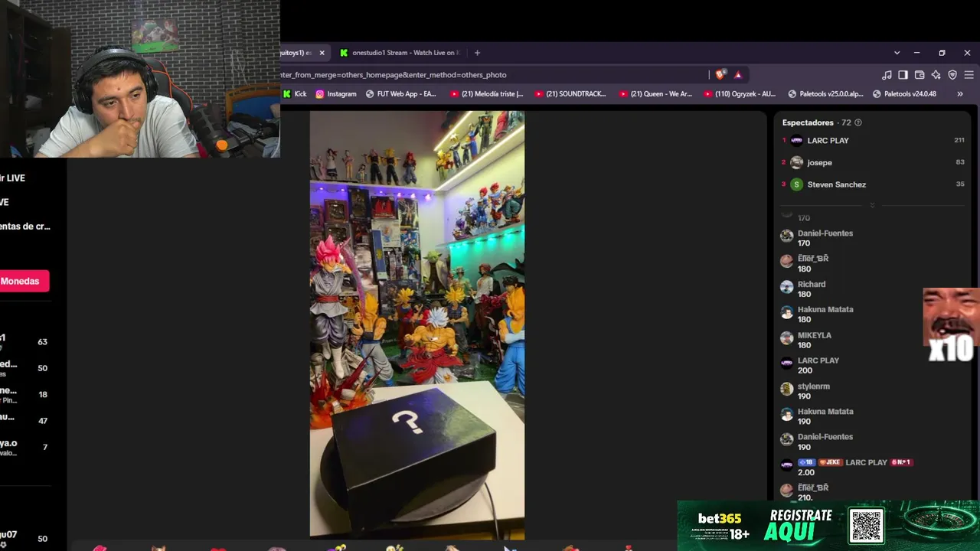This screenshot has height=551, width=980.
Task: Click Richard's chat avatar
Action: pyautogui.click(x=786, y=287)
